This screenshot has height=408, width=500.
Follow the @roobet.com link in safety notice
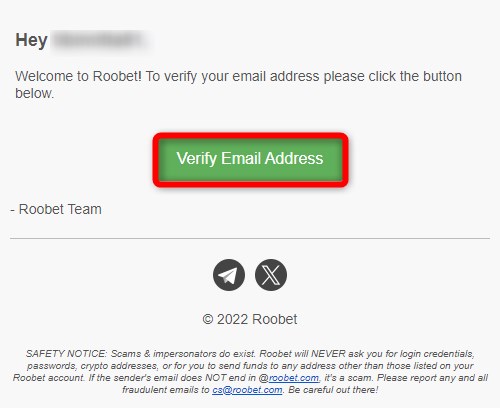pos(294,378)
